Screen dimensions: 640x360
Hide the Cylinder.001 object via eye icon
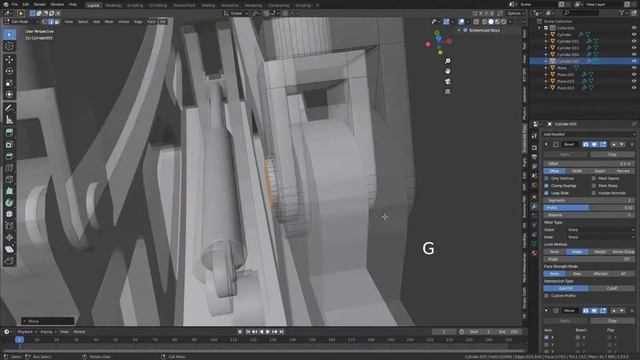(634, 41)
